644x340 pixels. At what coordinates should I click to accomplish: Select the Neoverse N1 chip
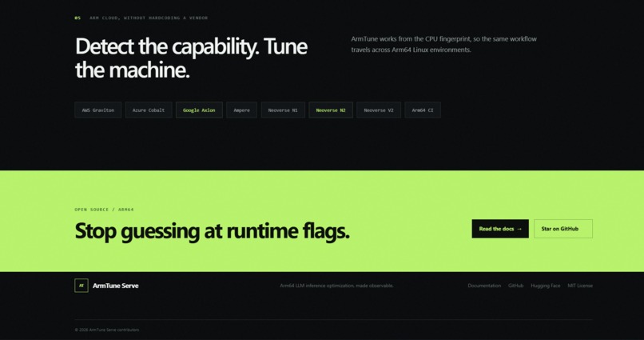pyautogui.click(x=283, y=110)
